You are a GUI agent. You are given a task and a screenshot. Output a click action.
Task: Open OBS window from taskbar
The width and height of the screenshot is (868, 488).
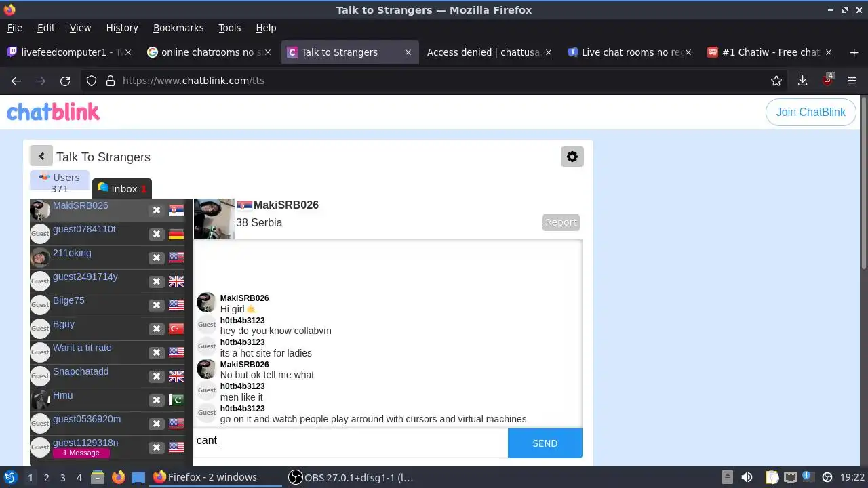351,477
